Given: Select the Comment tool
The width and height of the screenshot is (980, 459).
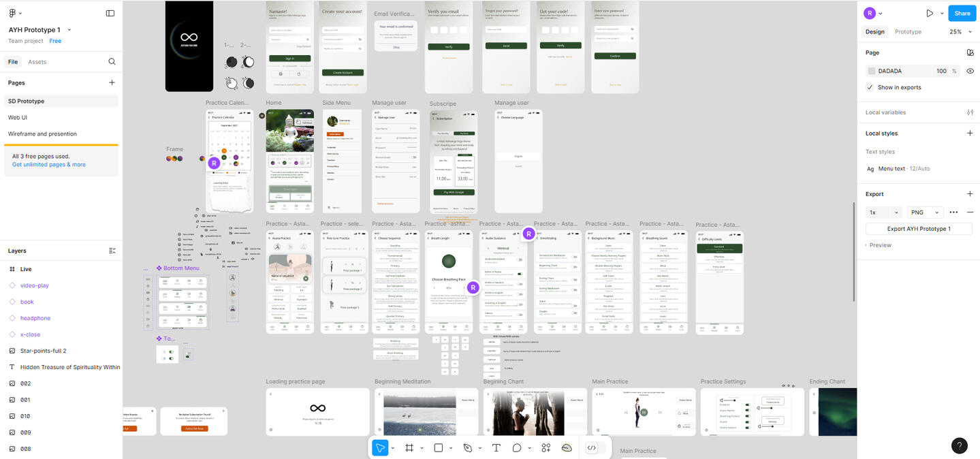Looking at the screenshot, I should click(517, 447).
